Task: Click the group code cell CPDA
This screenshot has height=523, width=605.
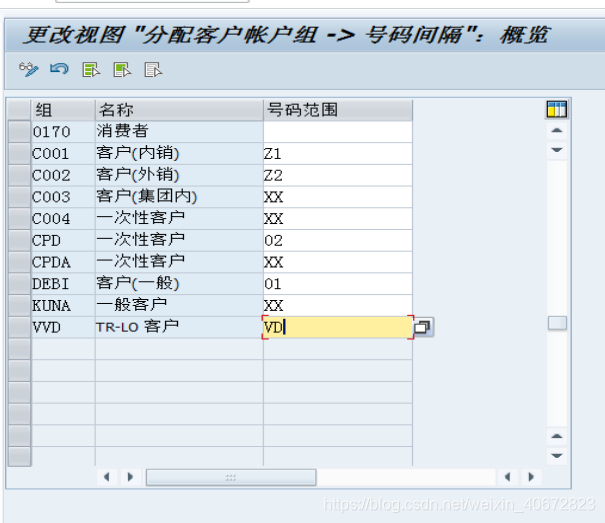Action: tap(63, 262)
